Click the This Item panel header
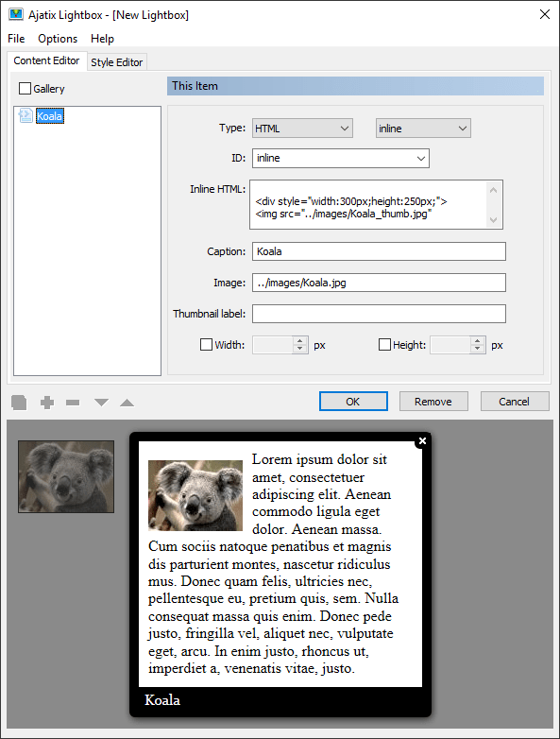Viewport: 560px width, 739px height. click(356, 86)
